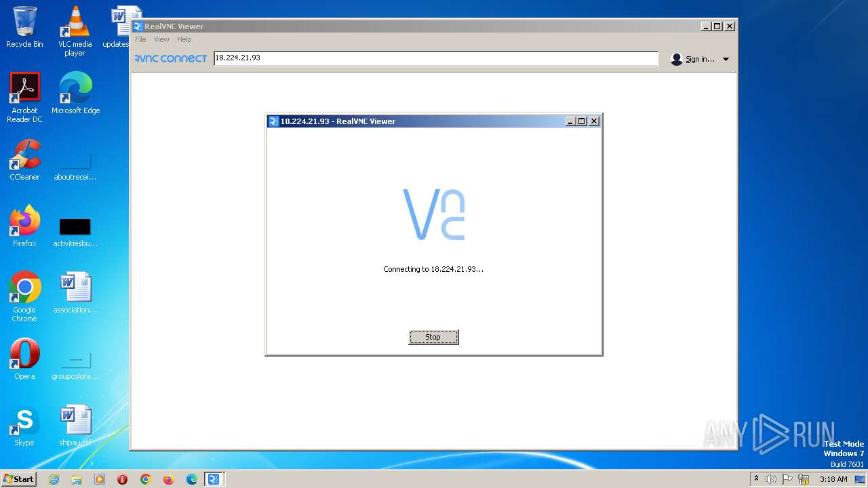868x488 pixels.
Task: Open Internet Explorer from the taskbar
Action: (x=54, y=479)
